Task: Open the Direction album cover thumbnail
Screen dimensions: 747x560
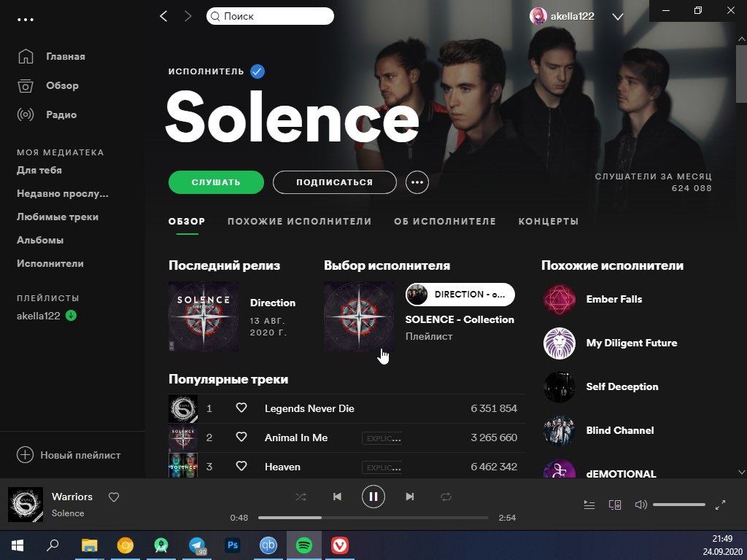Action: (x=204, y=316)
